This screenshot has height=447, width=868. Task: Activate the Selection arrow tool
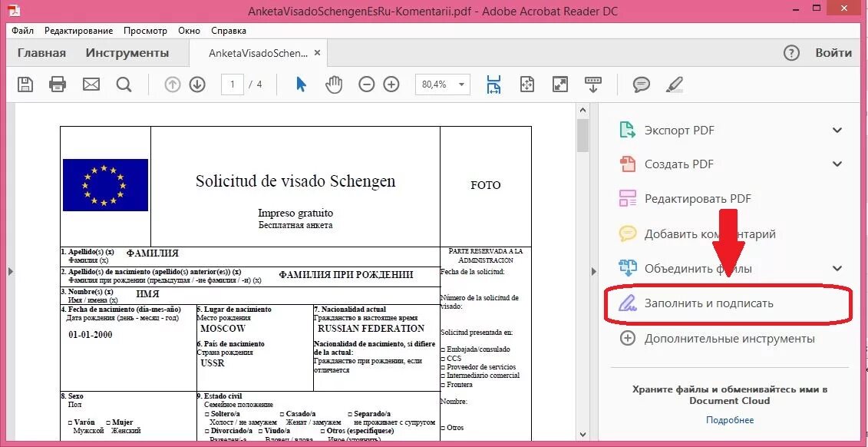point(301,84)
